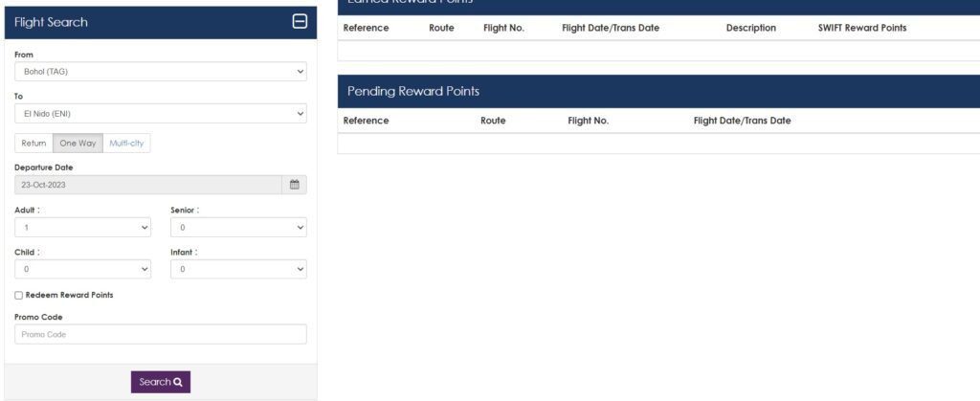
Task: Click the Pending Reward Points header
Action: [413, 91]
